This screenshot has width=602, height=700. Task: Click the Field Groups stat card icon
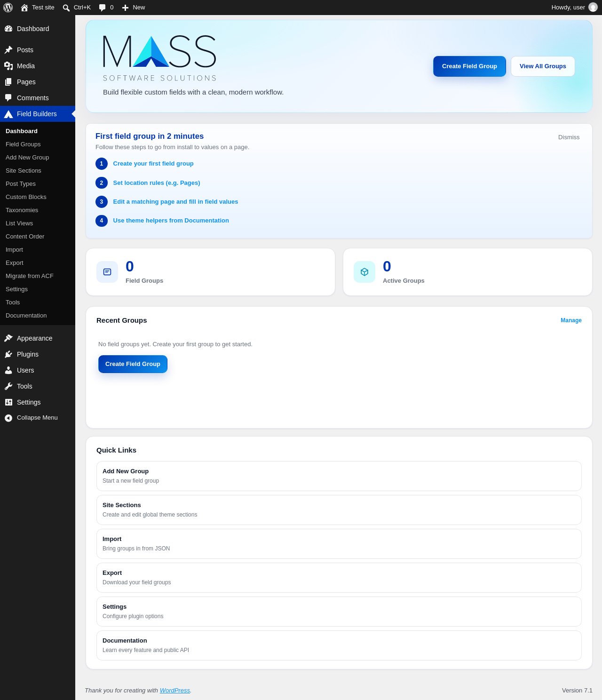click(x=107, y=272)
